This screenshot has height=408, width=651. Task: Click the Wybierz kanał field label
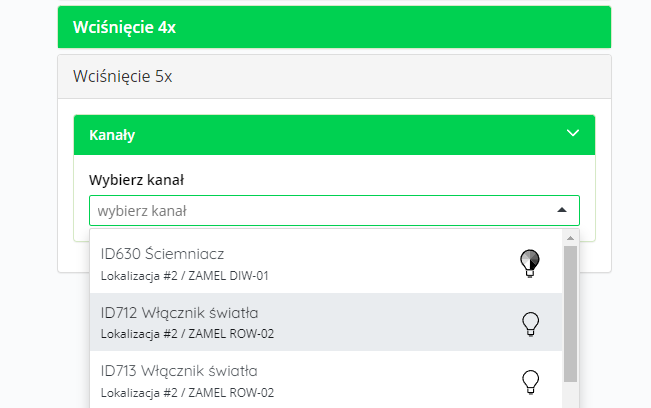pyautogui.click(x=136, y=180)
